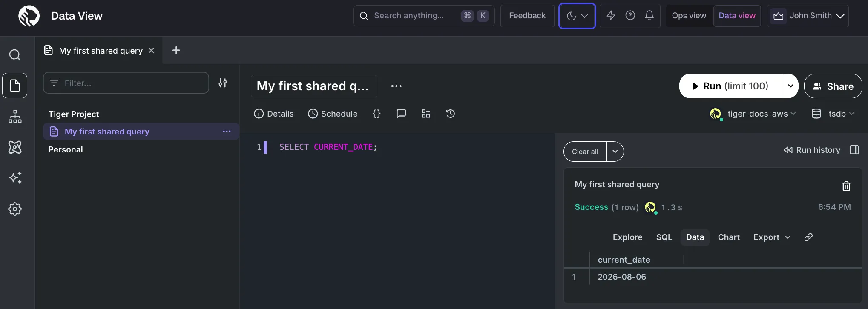The width and height of the screenshot is (868, 309).
Task: Copy result link with chain icon
Action: click(808, 237)
